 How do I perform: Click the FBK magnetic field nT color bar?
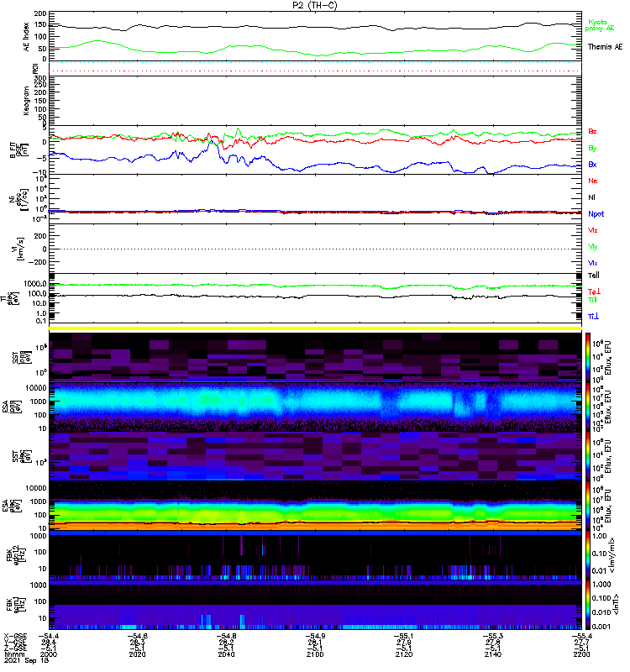pyautogui.click(x=588, y=605)
